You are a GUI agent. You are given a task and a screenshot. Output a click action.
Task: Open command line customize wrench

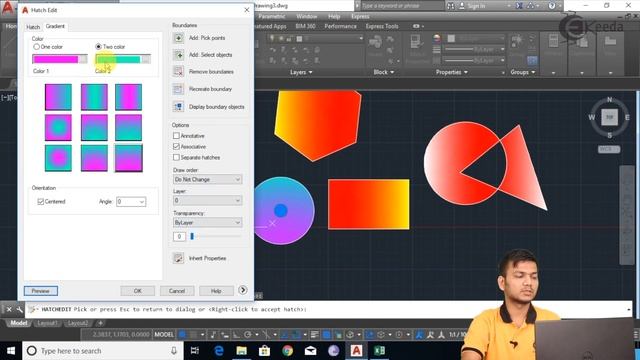[19, 309]
